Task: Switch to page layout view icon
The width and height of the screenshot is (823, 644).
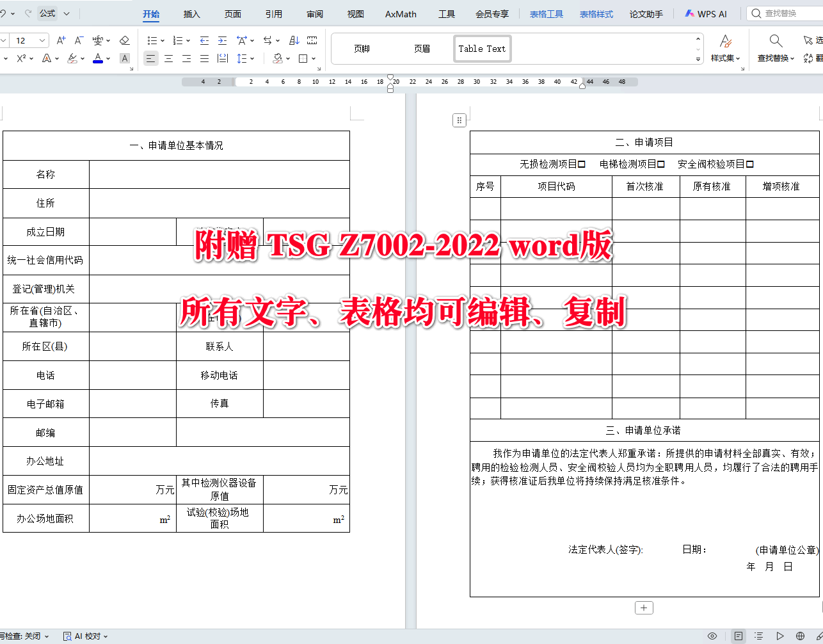Action: [739, 636]
